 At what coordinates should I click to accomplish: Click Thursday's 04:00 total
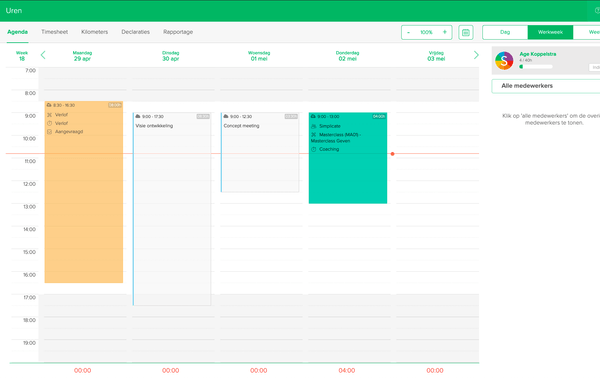[x=347, y=370]
